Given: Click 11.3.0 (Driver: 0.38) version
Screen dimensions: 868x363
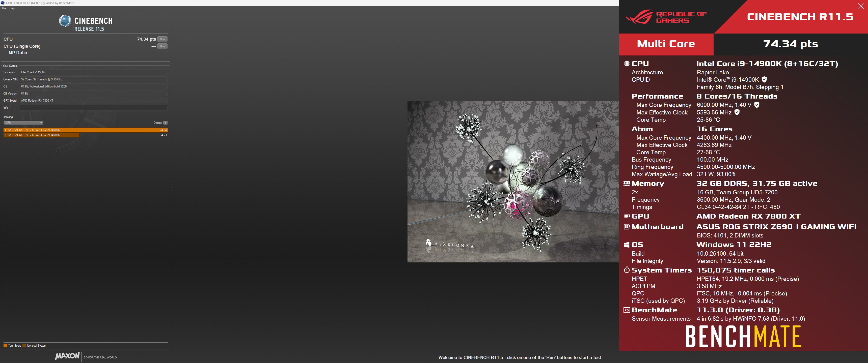Looking at the screenshot, I should (738, 310).
